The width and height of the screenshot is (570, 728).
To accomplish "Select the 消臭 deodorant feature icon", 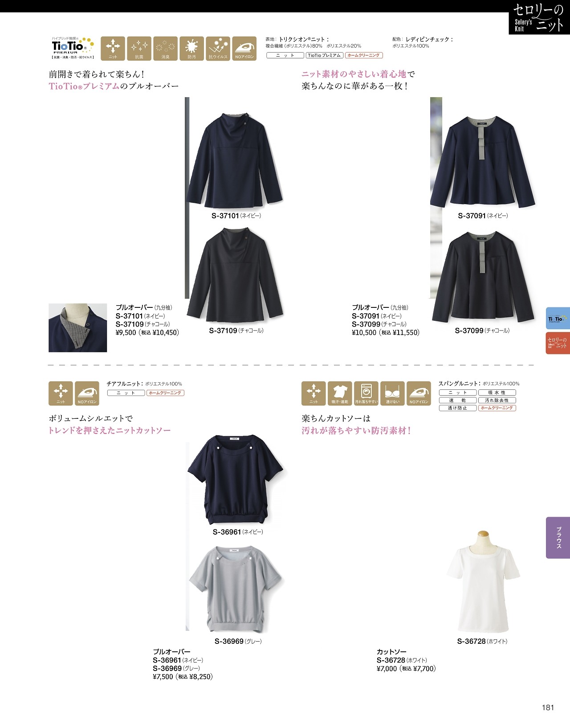I will pyautogui.click(x=165, y=49).
